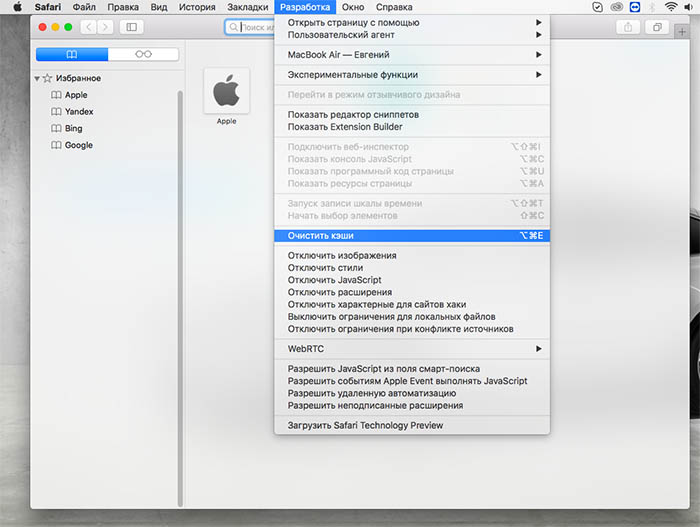Image resolution: width=700 pixels, height=527 pixels.
Task: Add a new tab with plus button
Action: (x=682, y=32)
